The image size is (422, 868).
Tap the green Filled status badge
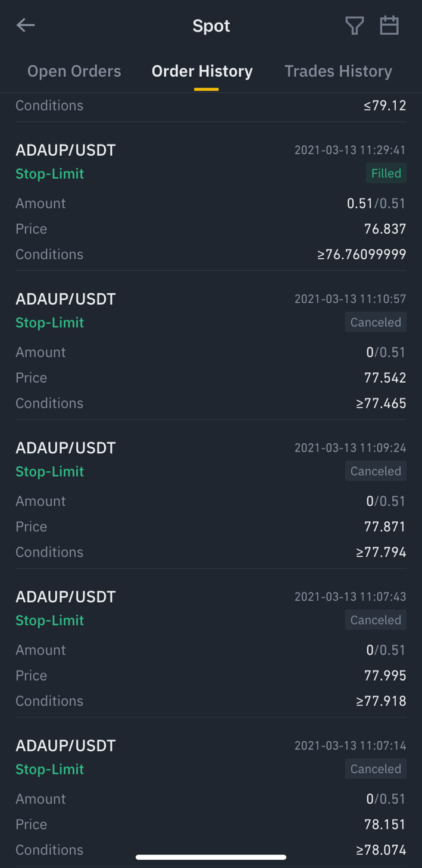[x=386, y=174]
